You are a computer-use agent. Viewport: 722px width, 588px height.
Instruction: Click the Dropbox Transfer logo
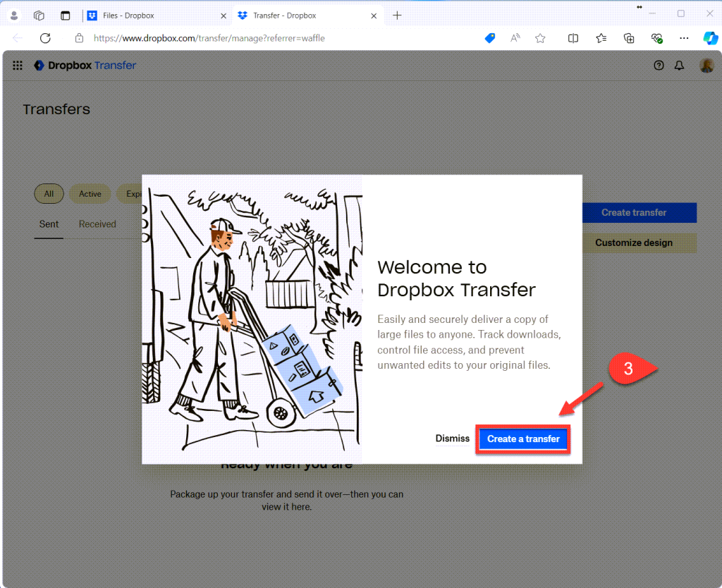(85, 66)
